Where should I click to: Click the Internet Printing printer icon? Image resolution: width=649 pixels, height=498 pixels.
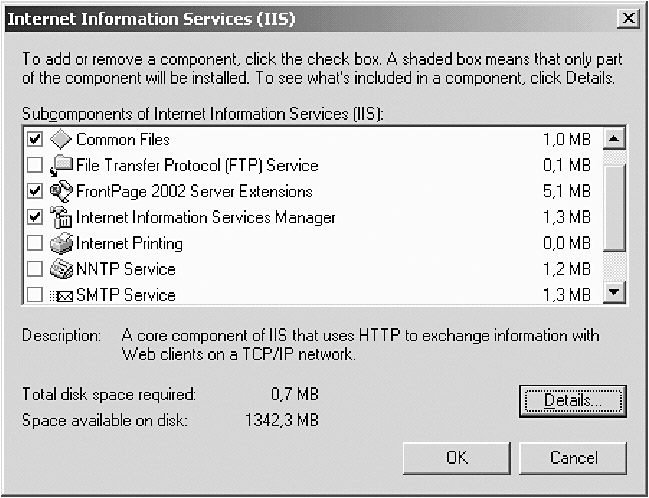coord(61,243)
